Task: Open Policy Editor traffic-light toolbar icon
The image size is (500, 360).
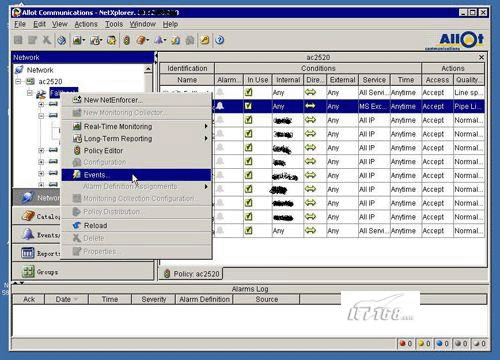Action: pos(126,40)
